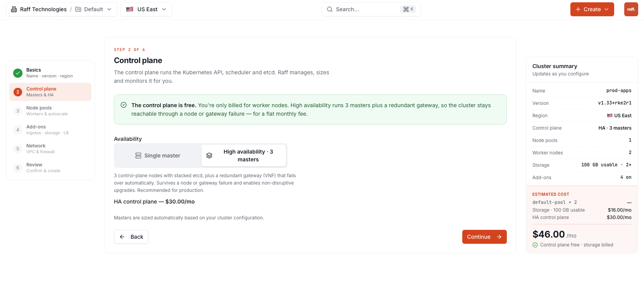
Task: Click the Worker nodes summary row
Action: (582, 152)
